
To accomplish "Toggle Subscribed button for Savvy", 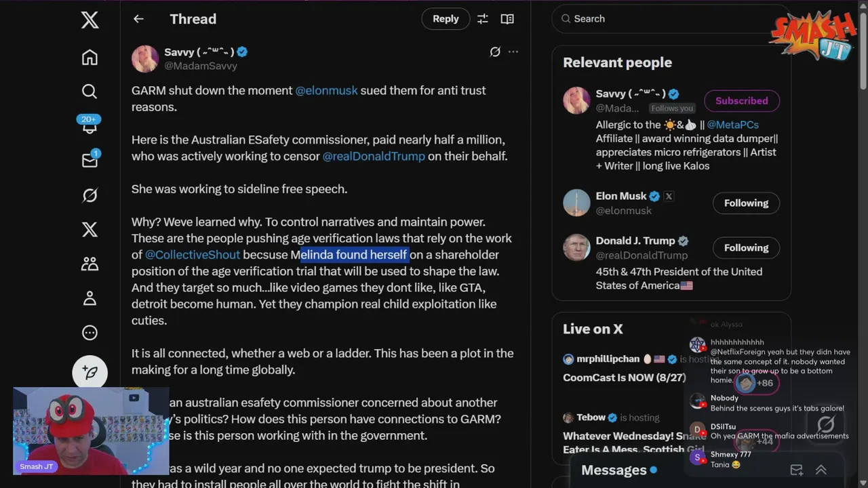I will [x=742, y=101].
